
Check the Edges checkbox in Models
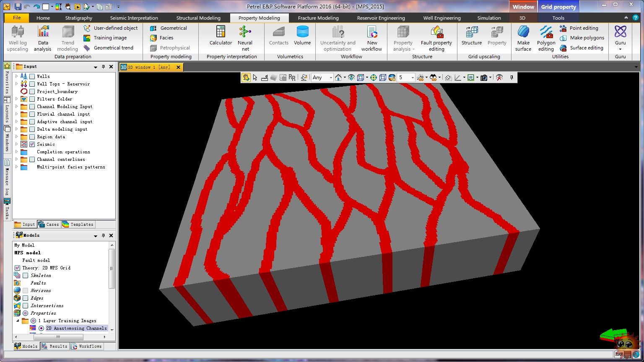coord(26,298)
